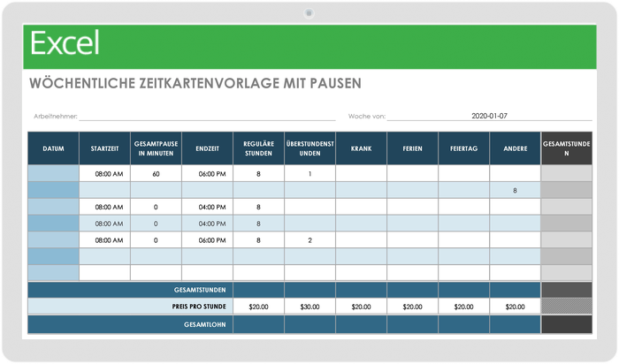Select the $20.00 rate under Ferien
The height and width of the screenshot is (364, 619).
pos(413,307)
